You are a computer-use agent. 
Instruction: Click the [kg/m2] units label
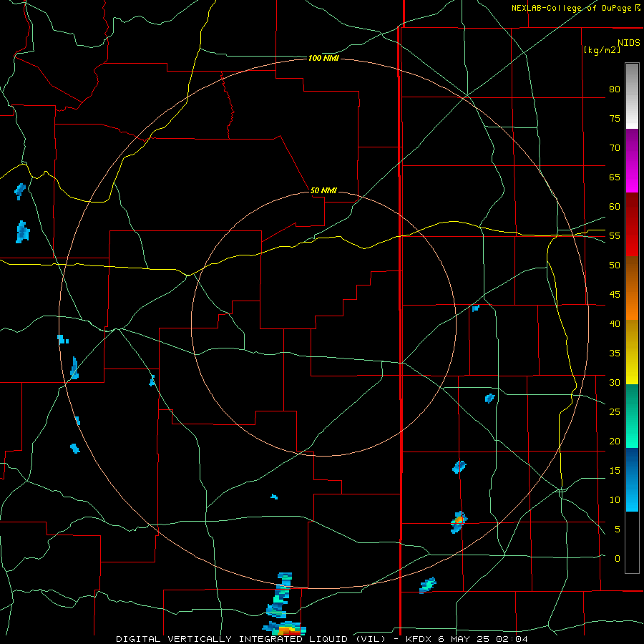click(x=602, y=50)
